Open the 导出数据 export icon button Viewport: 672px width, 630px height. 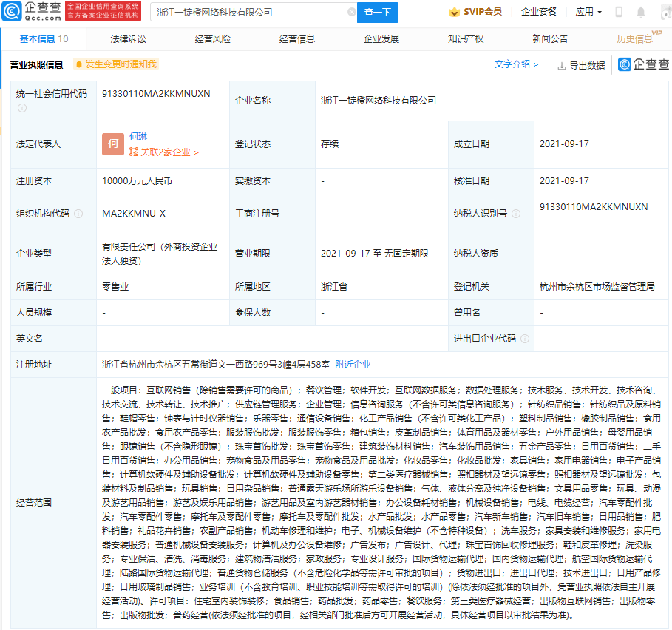point(561,66)
